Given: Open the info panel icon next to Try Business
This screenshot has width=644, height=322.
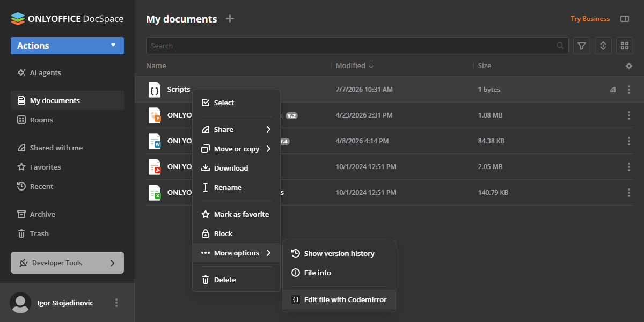Looking at the screenshot, I should [624, 19].
